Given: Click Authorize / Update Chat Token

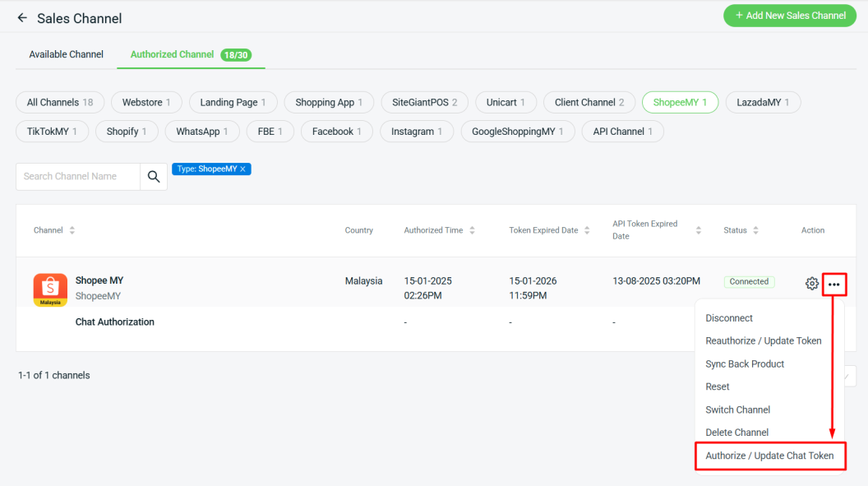Looking at the screenshot, I should click(769, 456).
